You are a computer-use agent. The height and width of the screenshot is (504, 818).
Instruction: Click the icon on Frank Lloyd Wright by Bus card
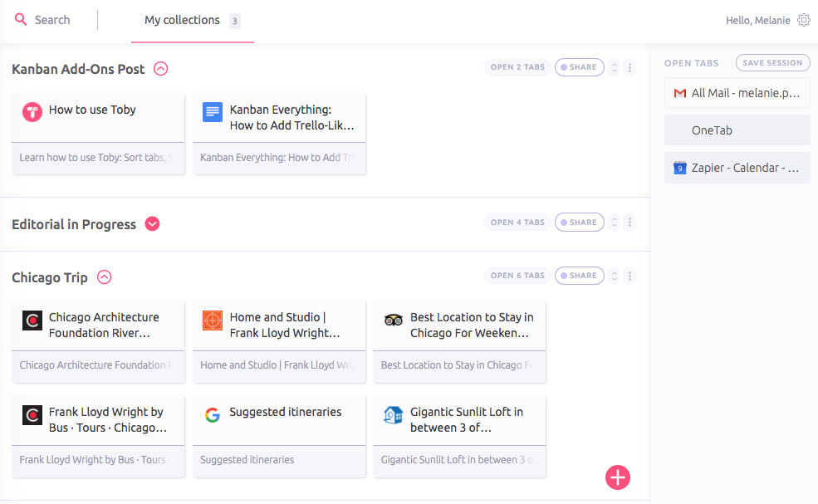(x=32, y=415)
